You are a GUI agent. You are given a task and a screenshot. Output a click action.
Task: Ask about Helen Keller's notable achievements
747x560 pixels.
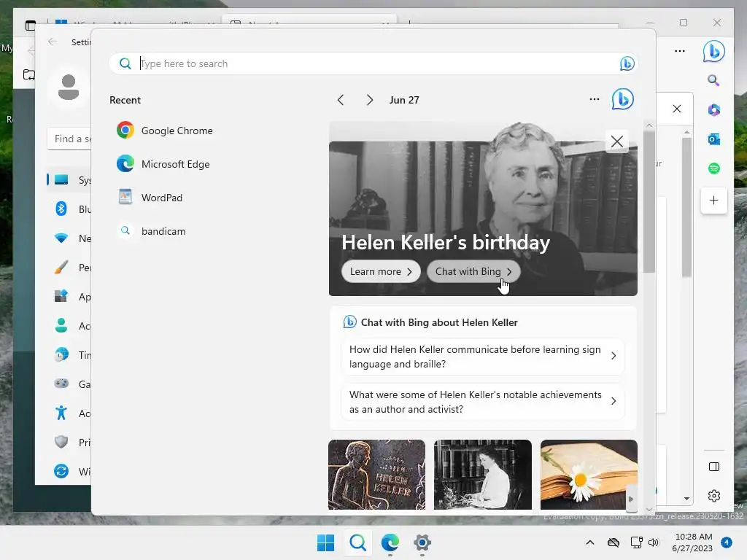pos(483,402)
